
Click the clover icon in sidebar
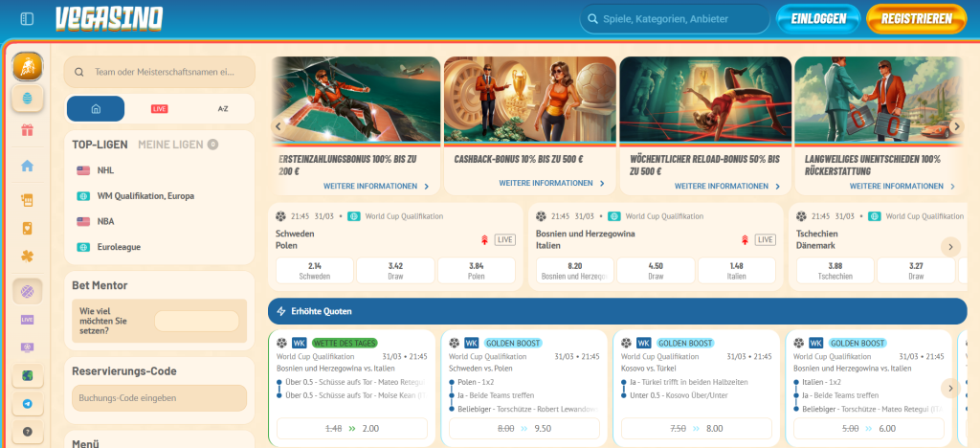coord(27,256)
